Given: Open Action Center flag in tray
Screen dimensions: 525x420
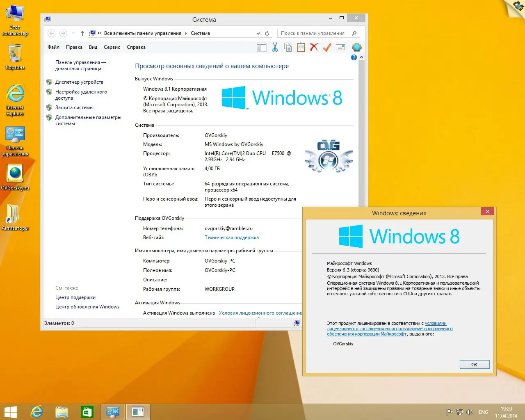Looking at the screenshot, I should coord(450,412).
